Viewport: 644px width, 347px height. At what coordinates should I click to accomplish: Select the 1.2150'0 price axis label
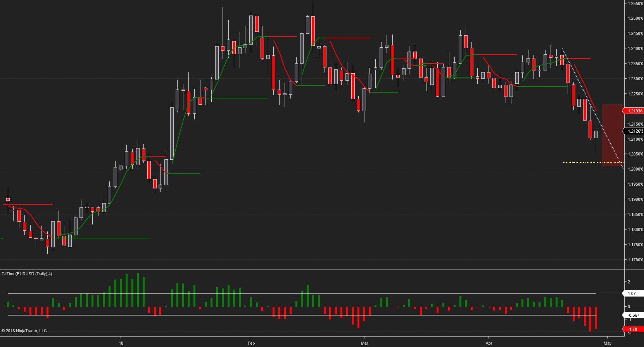point(635,124)
